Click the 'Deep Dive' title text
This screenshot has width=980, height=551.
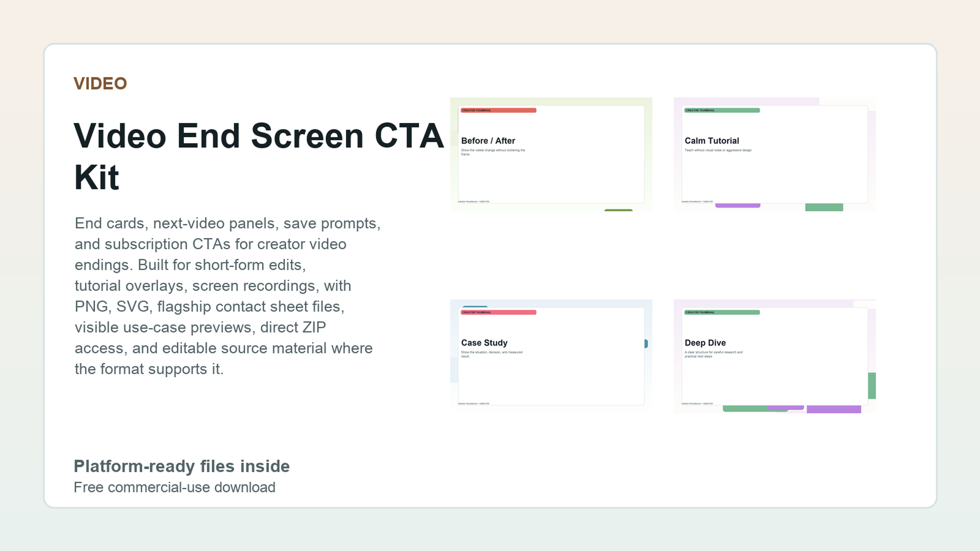coord(705,343)
